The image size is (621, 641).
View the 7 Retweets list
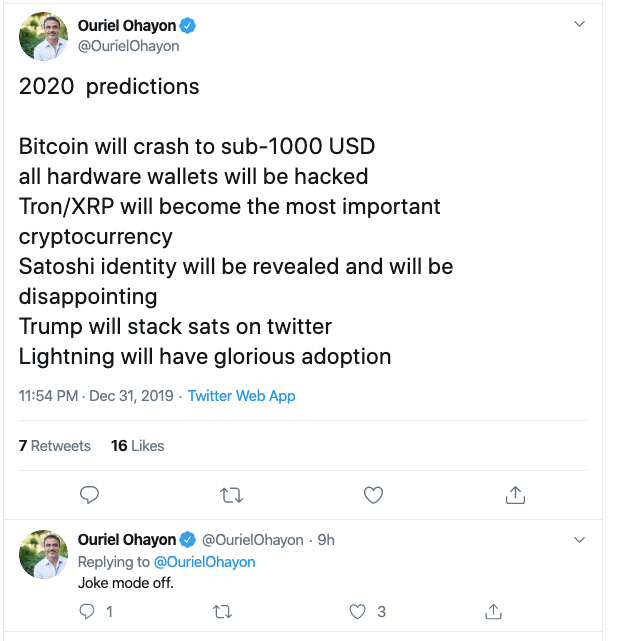(x=55, y=446)
